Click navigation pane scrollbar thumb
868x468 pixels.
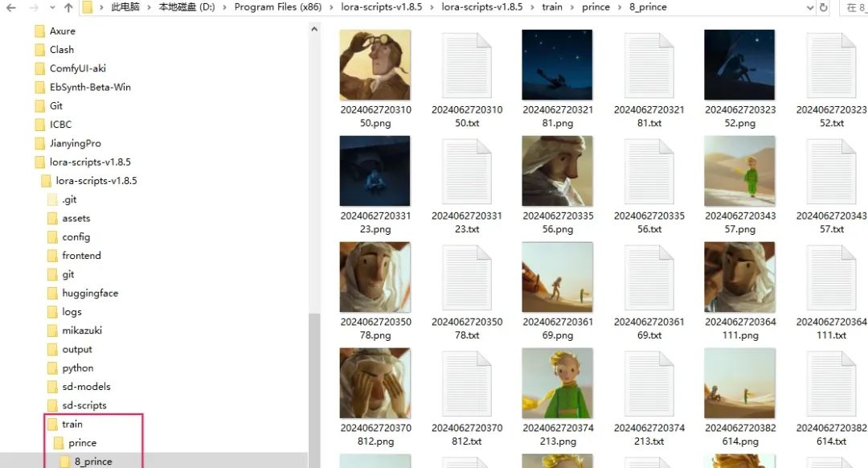coord(314,391)
